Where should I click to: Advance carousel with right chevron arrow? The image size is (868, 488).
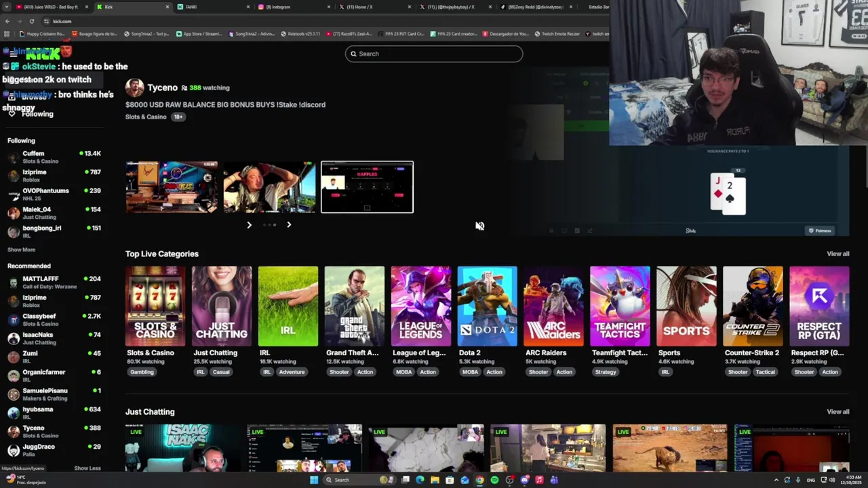coord(289,224)
